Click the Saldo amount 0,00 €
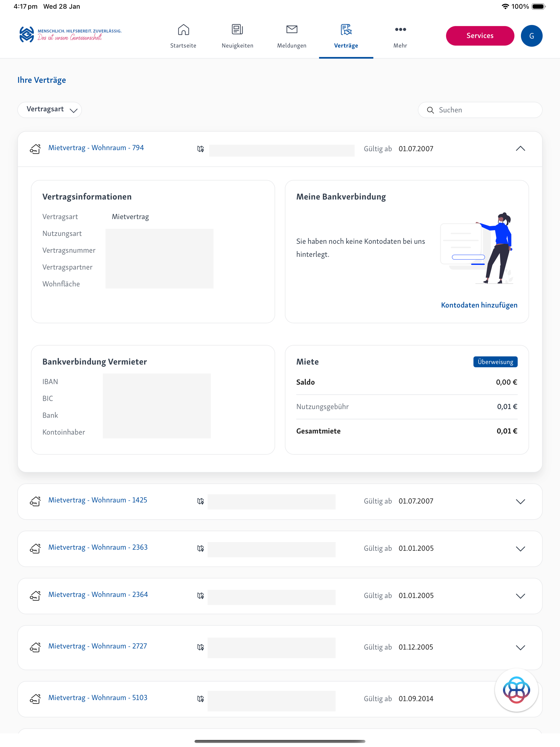The image size is (560, 747). tap(506, 382)
